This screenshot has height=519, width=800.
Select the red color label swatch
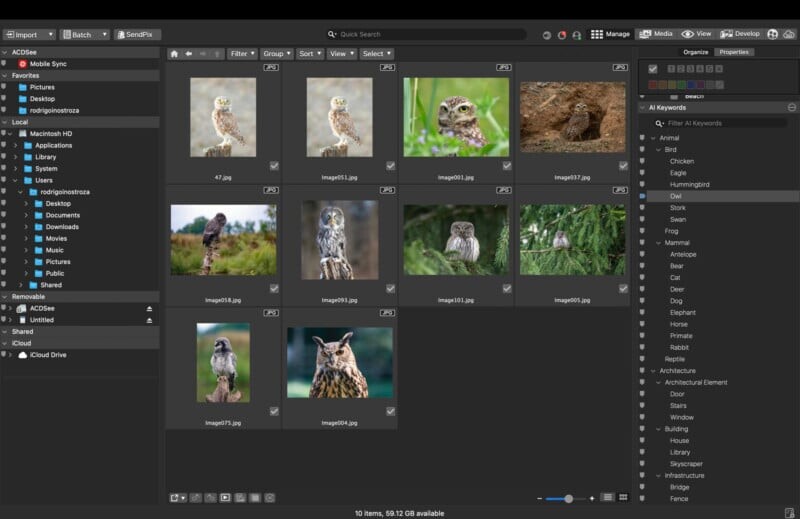click(653, 84)
